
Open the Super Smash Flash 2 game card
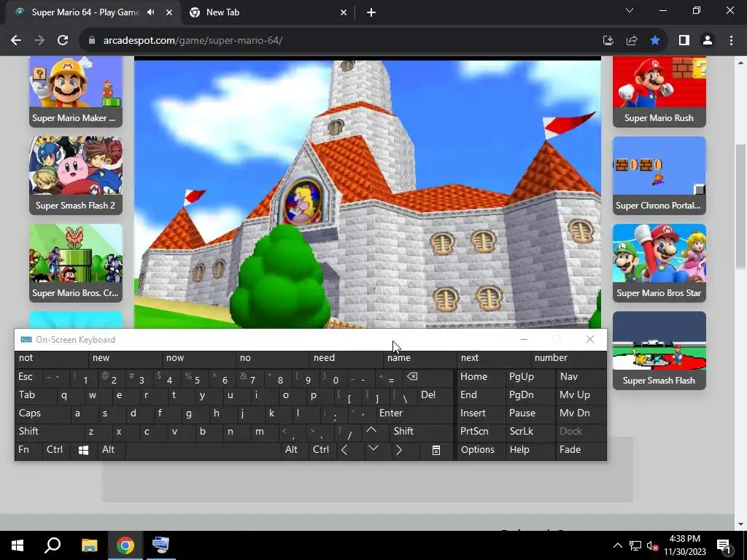click(x=76, y=175)
